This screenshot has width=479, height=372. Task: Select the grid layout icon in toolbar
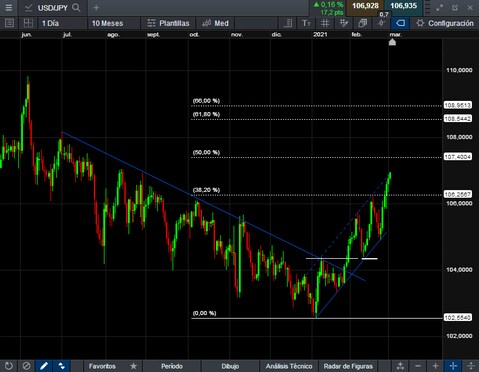click(28, 23)
